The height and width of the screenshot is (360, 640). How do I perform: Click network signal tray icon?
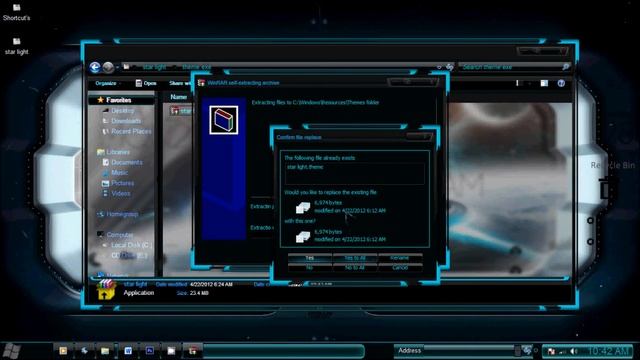pyautogui.click(x=563, y=351)
